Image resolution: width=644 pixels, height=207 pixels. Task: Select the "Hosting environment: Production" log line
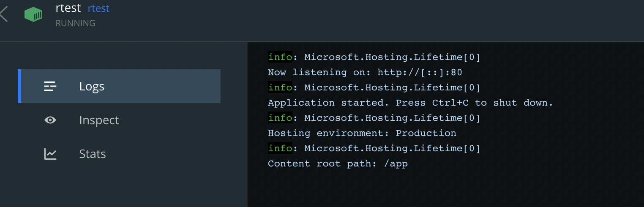click(362, 133)
